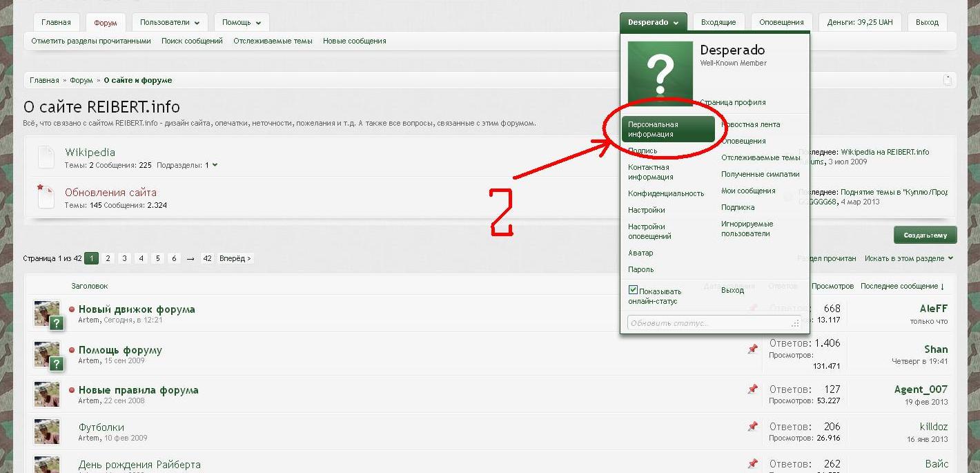Click unread dot of Новые правила форума

click(72, 390)
